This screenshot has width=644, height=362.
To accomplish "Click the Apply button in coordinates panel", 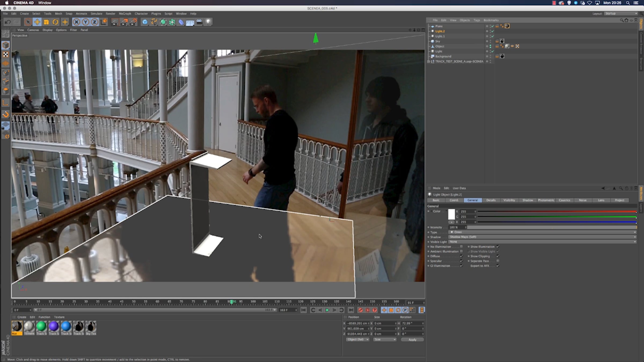I will (x=412, y=339).
